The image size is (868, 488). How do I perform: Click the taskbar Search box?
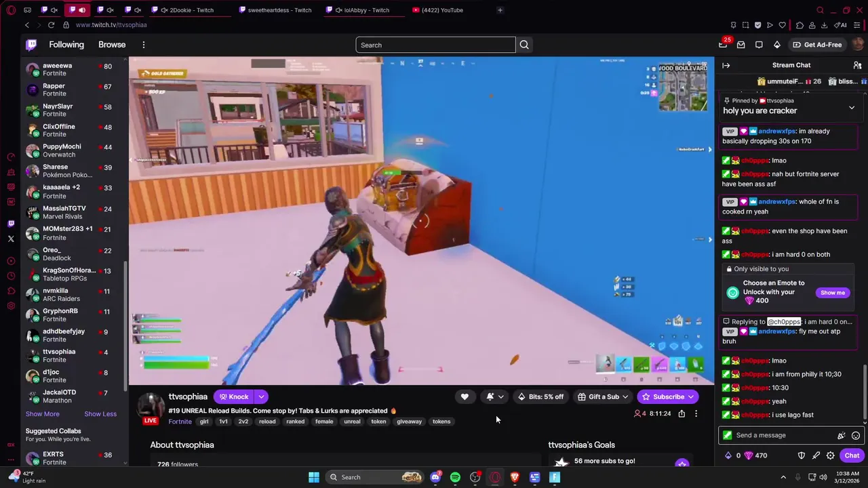[x=374, y=477]
